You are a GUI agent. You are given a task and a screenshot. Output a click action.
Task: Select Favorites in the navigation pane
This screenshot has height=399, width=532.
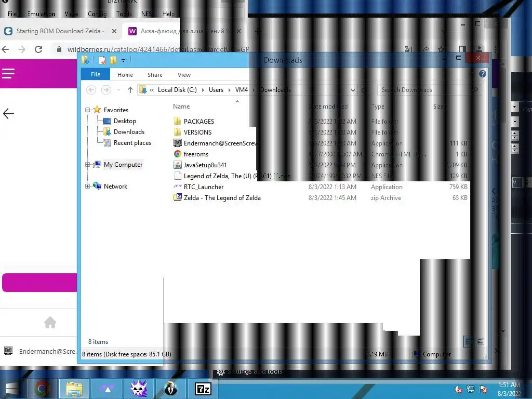coord(116,110)
